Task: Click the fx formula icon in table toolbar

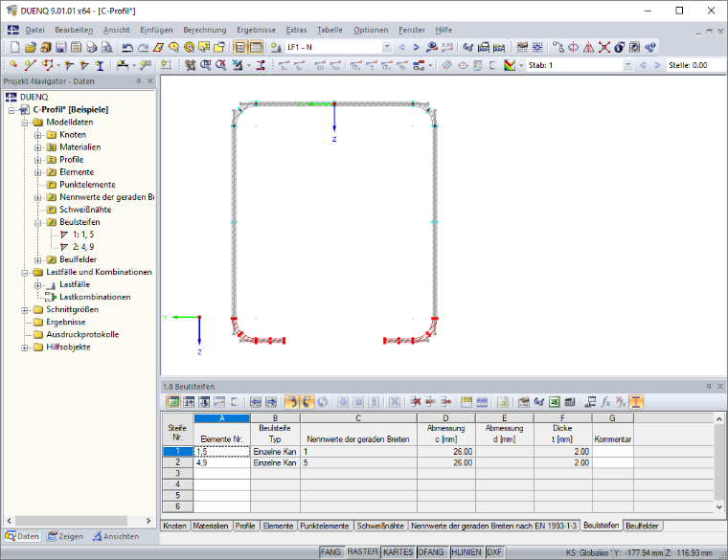Action: 606,402
